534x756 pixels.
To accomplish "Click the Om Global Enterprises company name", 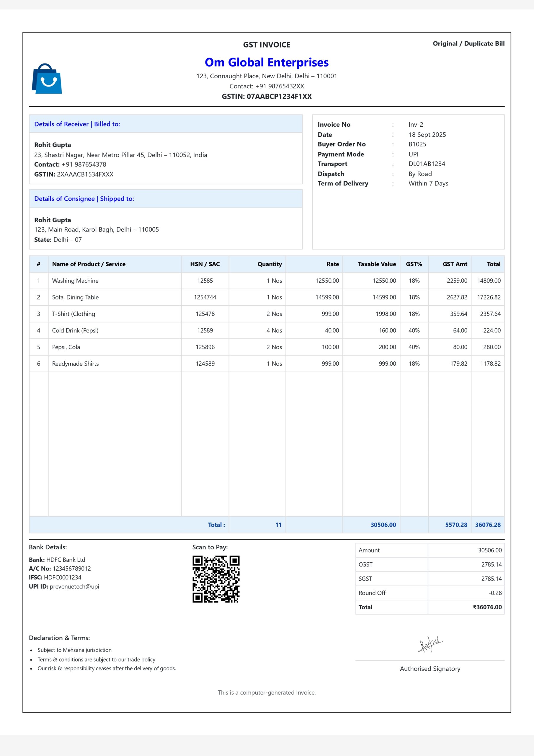I will [x=267, y=62].
